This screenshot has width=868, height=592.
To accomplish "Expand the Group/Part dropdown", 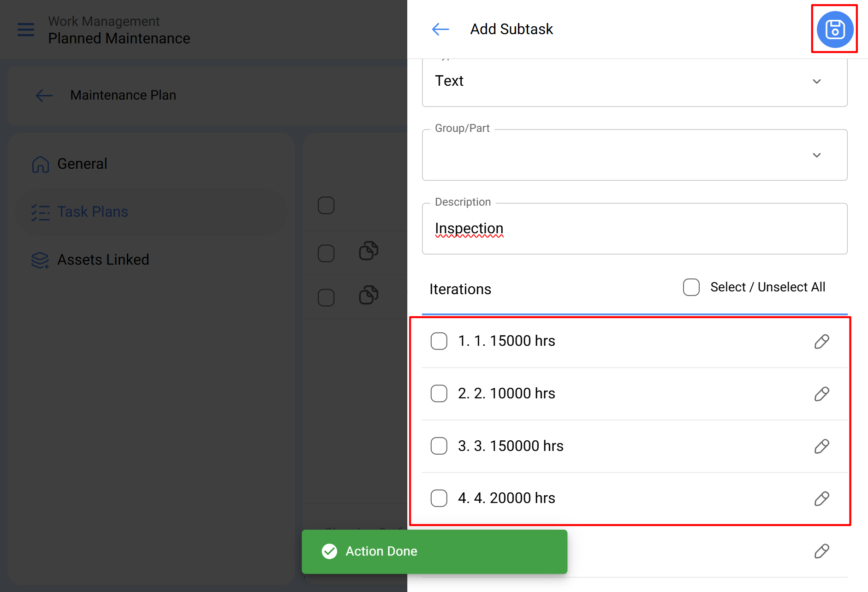I will click(x=634, y=155).
